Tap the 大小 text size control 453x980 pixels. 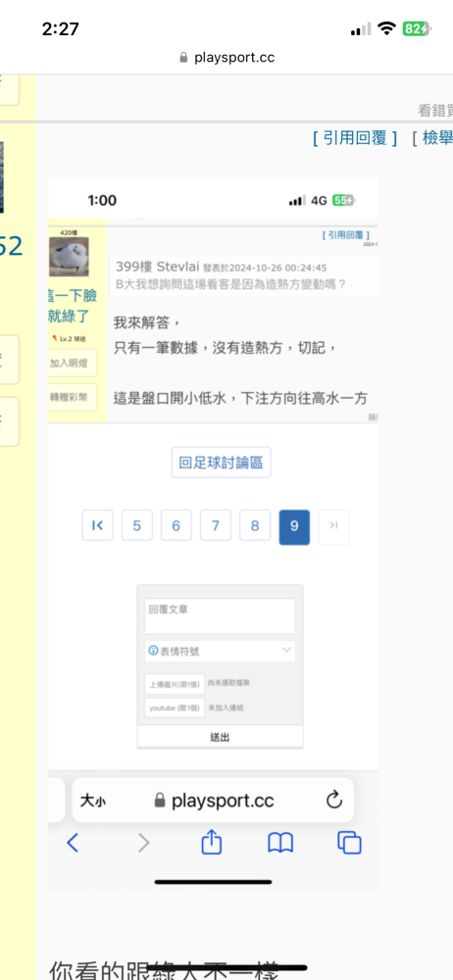(x=92, y=801)
